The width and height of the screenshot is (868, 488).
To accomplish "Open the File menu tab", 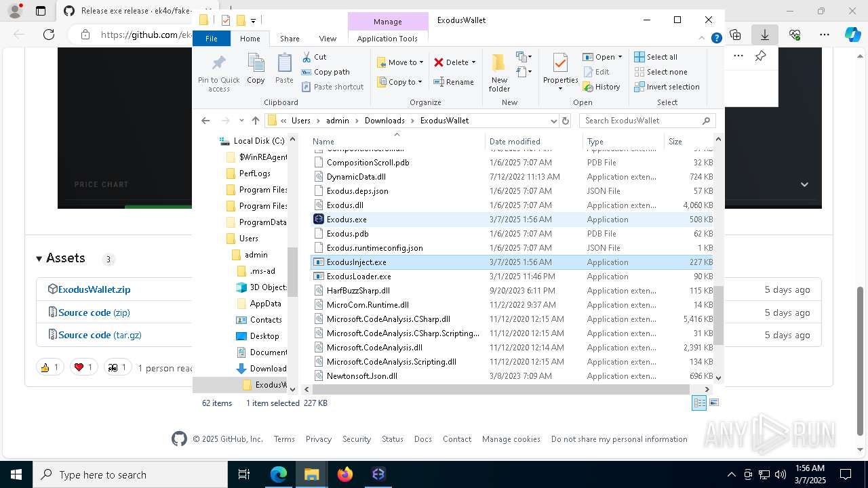I will tap(212, 39).
